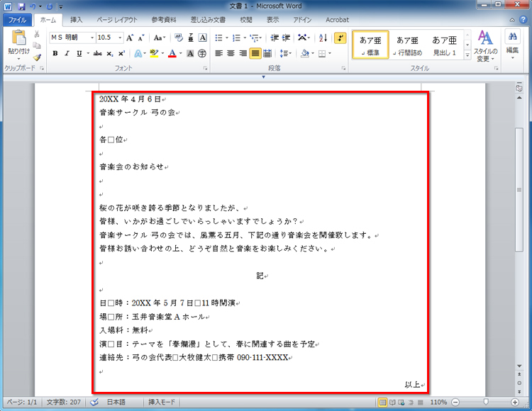Screen dimensions: 532x411
Task: Apply the 見出し 1 style
Action: tap(445, 45)
